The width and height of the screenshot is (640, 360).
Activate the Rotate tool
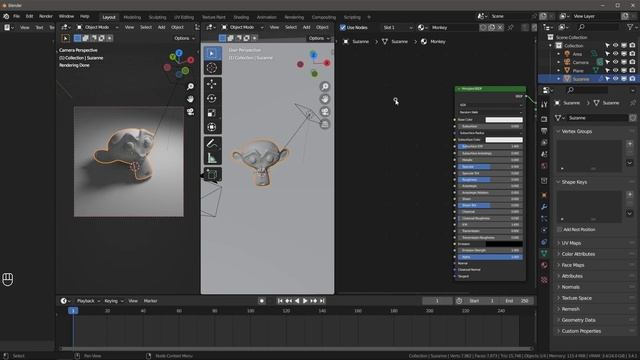click(x=212, y=98)
